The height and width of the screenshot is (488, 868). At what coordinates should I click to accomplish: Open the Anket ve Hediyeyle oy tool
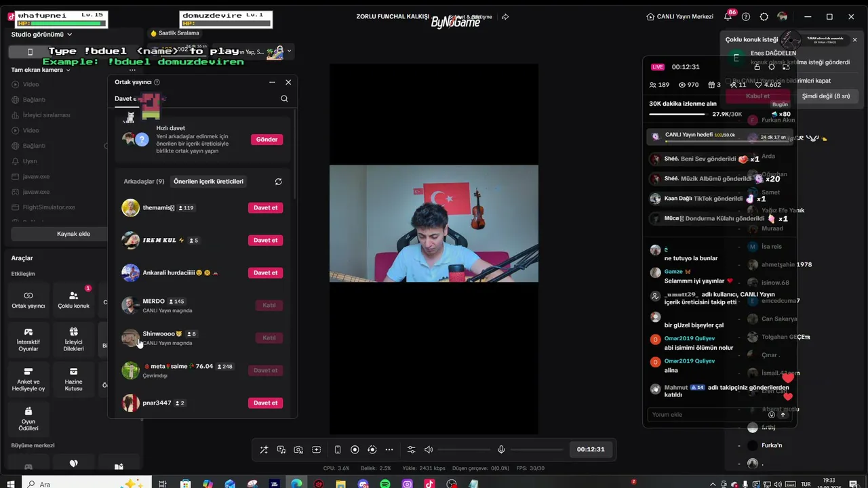tap(28, 379)
